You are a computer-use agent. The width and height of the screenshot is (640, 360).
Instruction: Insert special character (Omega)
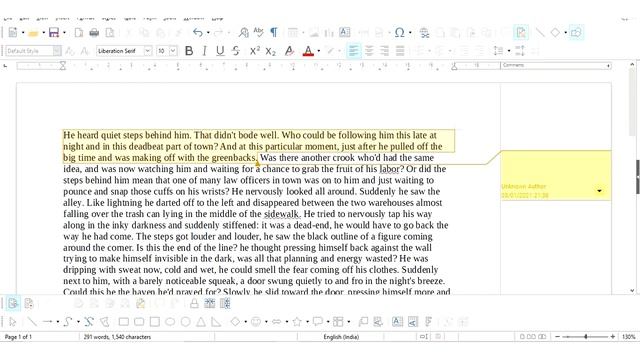[x=400, y=33]
